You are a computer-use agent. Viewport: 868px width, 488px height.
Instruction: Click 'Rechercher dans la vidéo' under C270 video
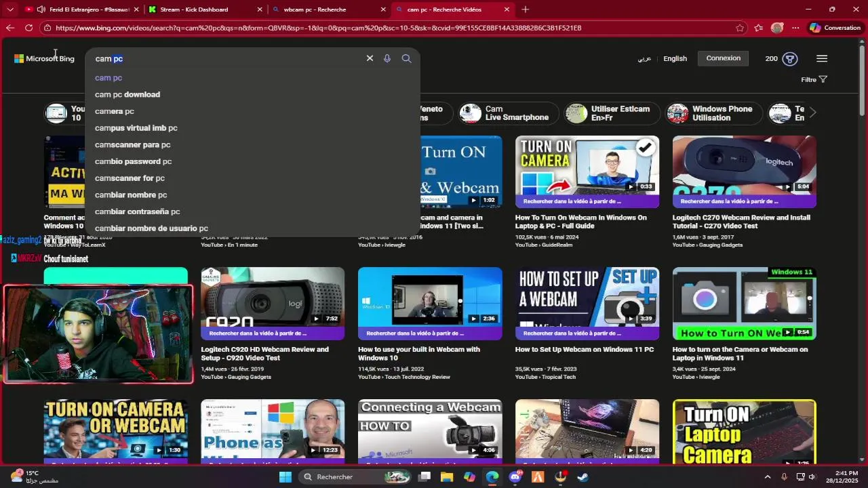pyautogui.click(x=729, y=201)
